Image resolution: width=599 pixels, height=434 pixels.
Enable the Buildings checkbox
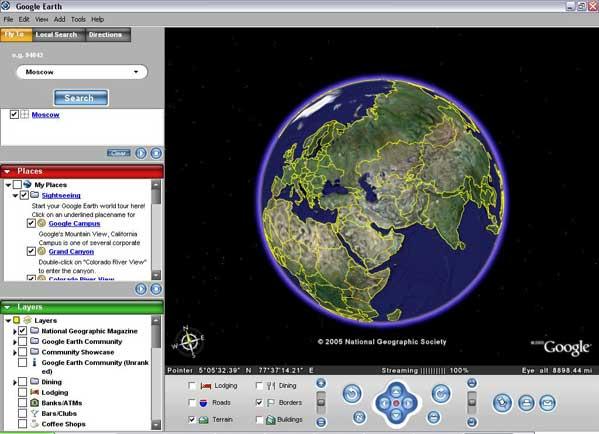point(259,419)
